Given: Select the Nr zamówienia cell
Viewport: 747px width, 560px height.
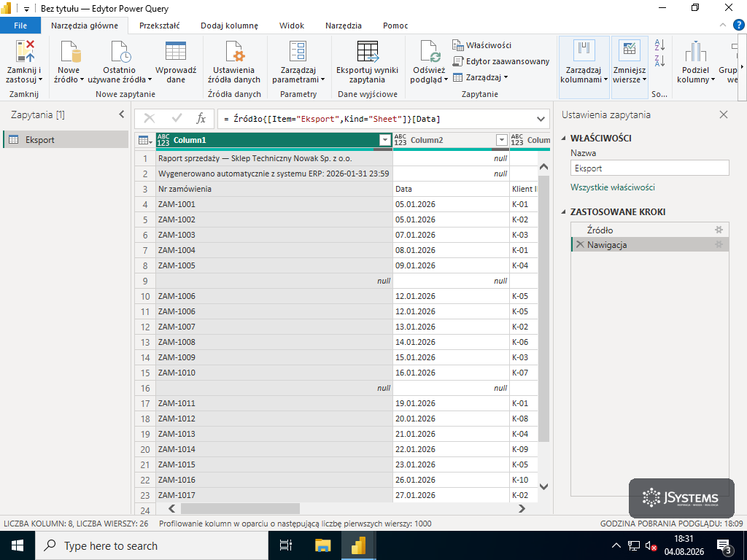Looking at the screenshot, I should (274, 189).
